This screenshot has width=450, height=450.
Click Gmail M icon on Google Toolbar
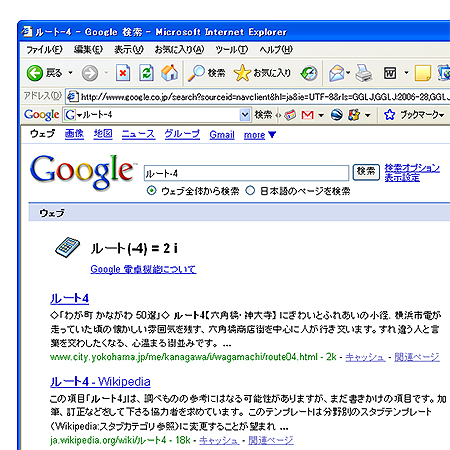click(307, 115)
